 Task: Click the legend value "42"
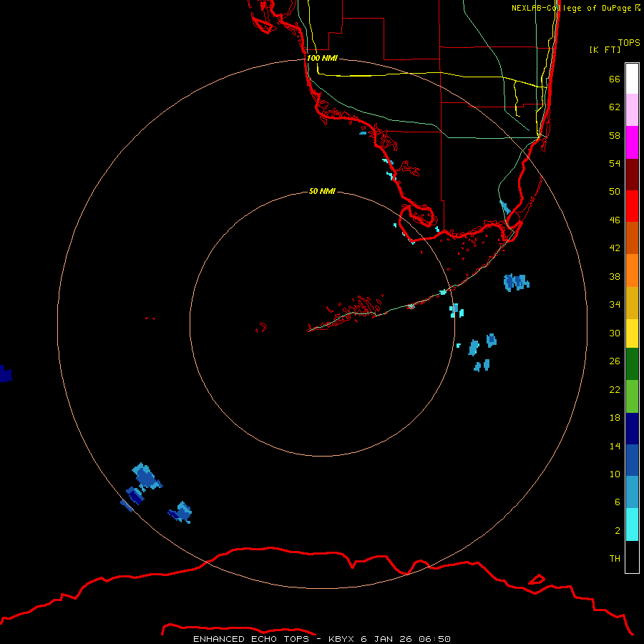pos(615,248)
